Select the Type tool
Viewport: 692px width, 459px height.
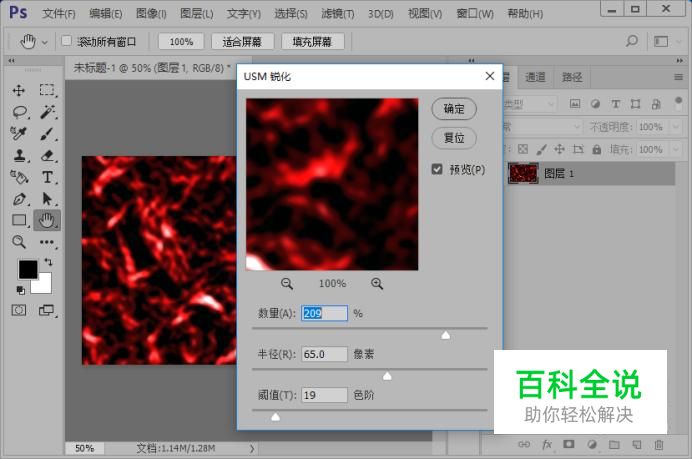(x=47, y=177)
